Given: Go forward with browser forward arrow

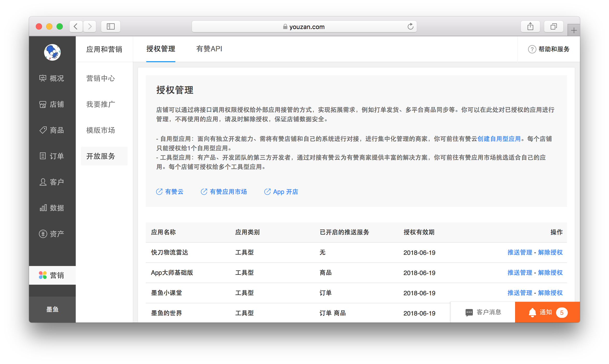Looking at the screenshot, I should pos(90,26).
